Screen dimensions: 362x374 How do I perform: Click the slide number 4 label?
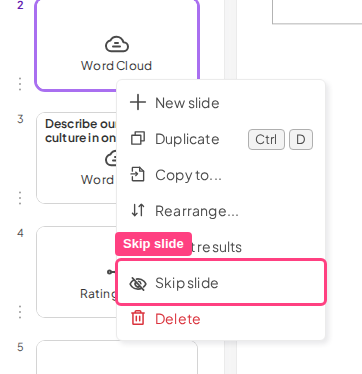[x=20, y=233]
